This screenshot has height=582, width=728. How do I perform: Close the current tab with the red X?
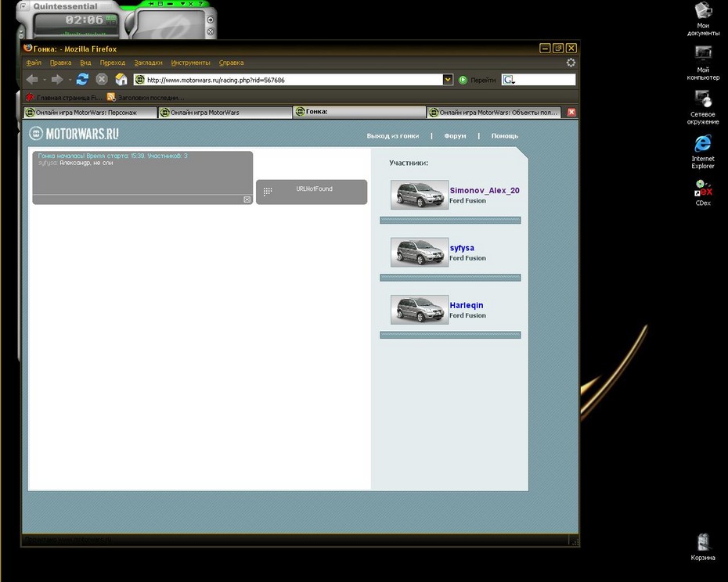571,113
